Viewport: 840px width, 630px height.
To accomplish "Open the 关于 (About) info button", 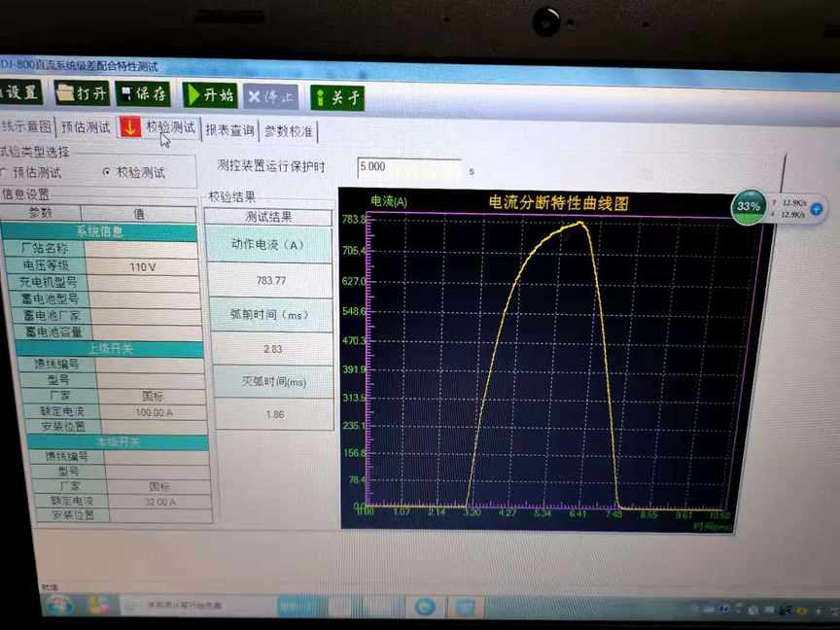I will 337,97.
